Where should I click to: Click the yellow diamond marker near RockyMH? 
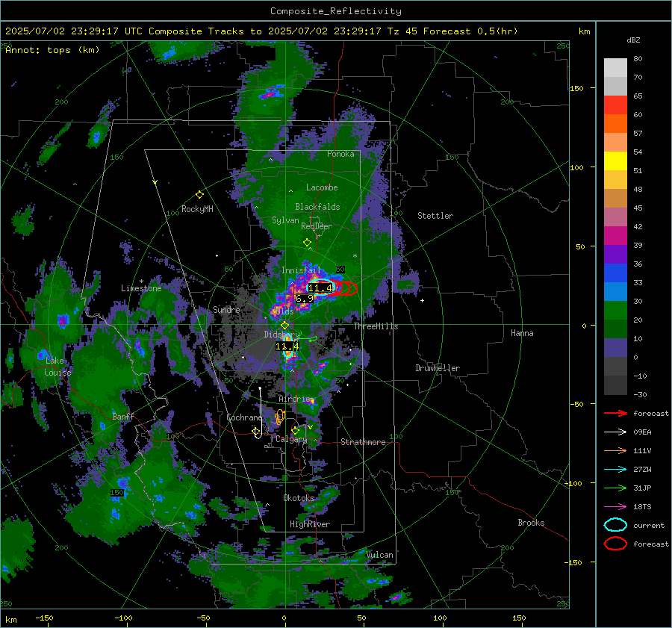(x=199, y=195)
